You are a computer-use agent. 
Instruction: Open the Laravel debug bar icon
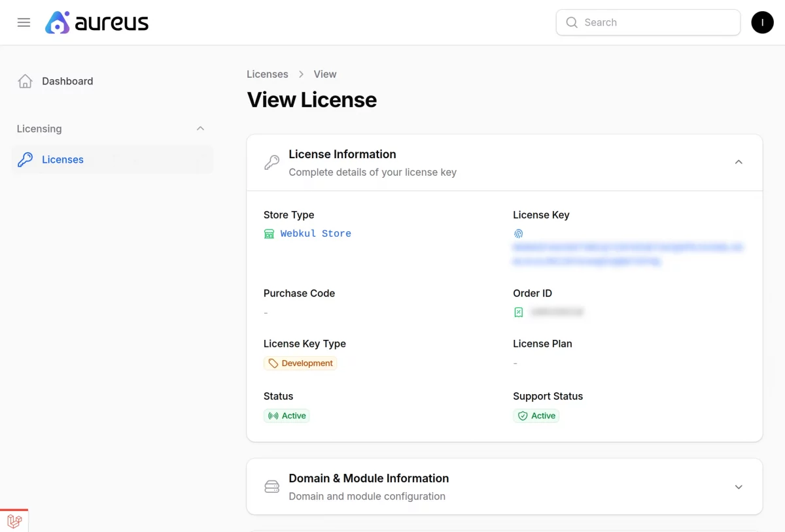pyautogui.click(x=14, y=521)
